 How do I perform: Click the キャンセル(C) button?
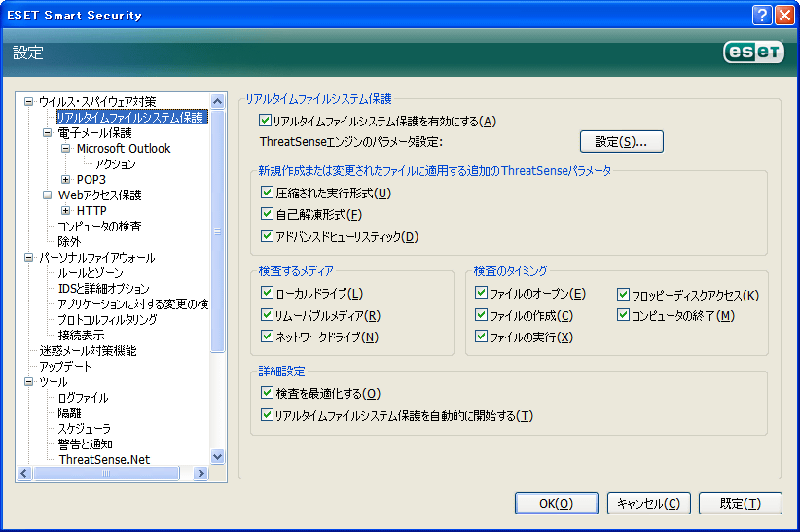point(648,504)
